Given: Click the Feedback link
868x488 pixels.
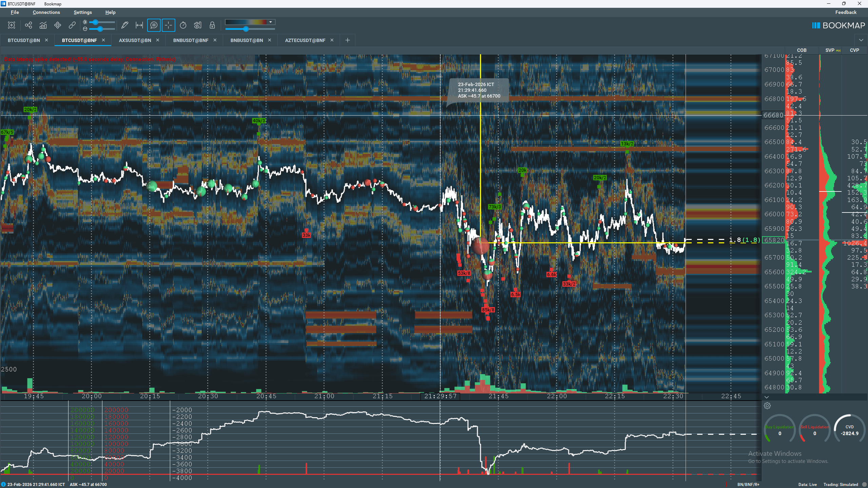Looking at the screenshot, I should pyautogui.click(x=846, y=12).
